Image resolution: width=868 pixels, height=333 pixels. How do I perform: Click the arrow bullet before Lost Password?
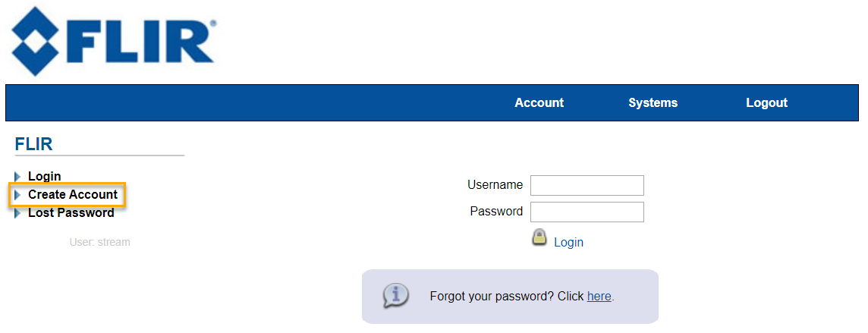(17, 213)
